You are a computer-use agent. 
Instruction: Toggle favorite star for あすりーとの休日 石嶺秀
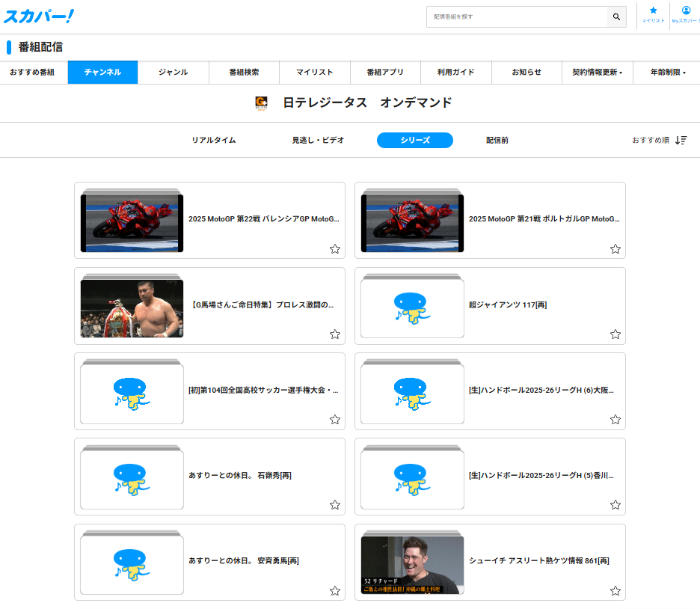pyautogui.click(x=335, y=505)
